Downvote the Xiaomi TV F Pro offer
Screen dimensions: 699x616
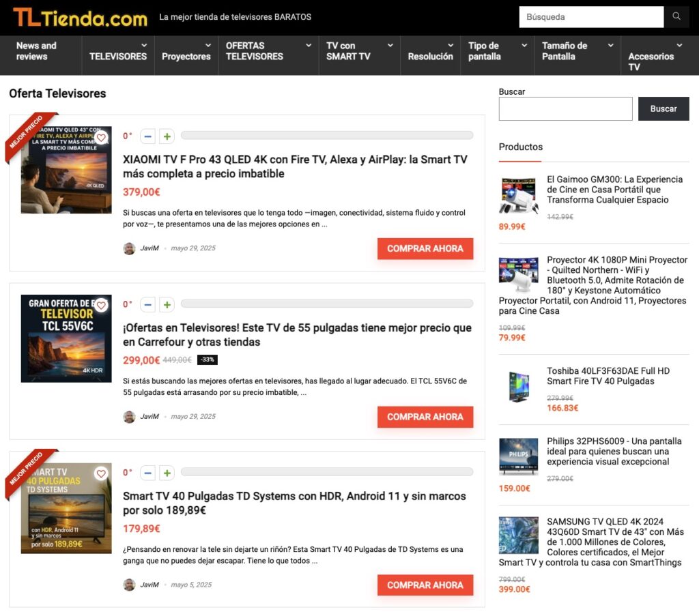coord(148,136)
